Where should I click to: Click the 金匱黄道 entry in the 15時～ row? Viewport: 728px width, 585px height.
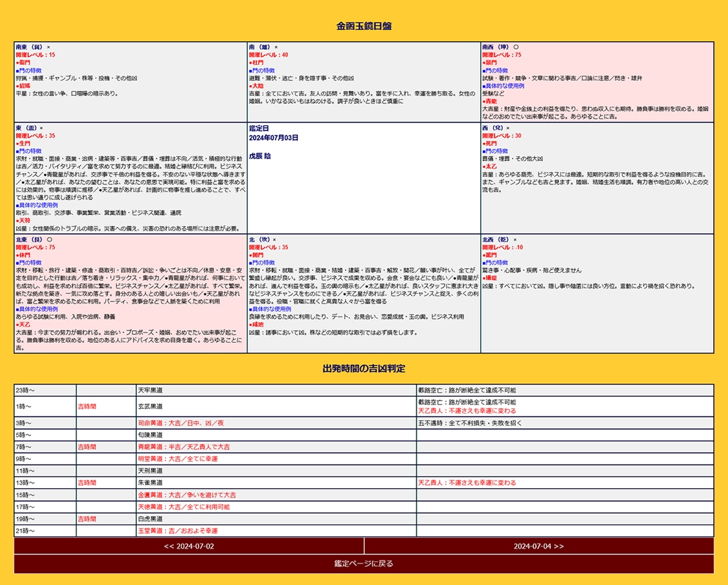[187, 495]
